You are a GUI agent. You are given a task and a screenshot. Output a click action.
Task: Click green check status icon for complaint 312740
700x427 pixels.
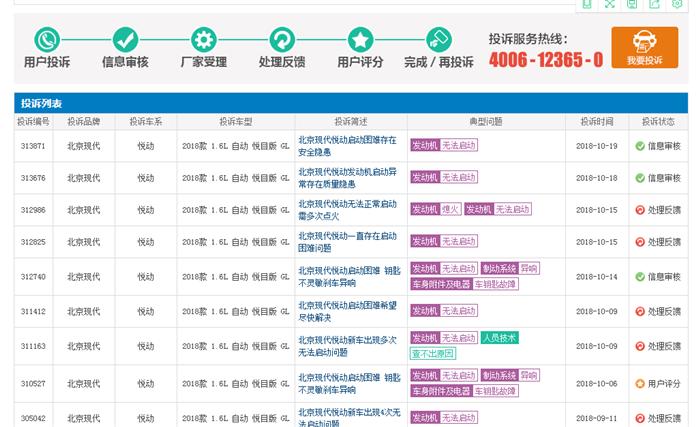pyautogui.click(x=640, y=277)
